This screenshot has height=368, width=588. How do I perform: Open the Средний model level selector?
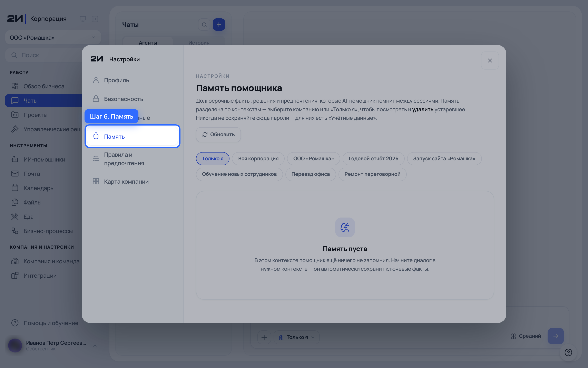[526, 336]
